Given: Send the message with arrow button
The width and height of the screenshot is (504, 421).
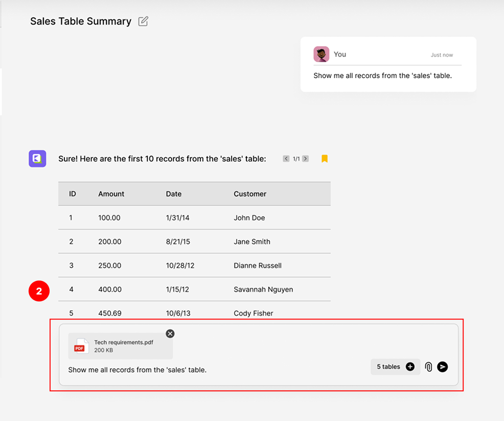Looking at the screenshot, I should pyautogui.click(x=443, y=367).
